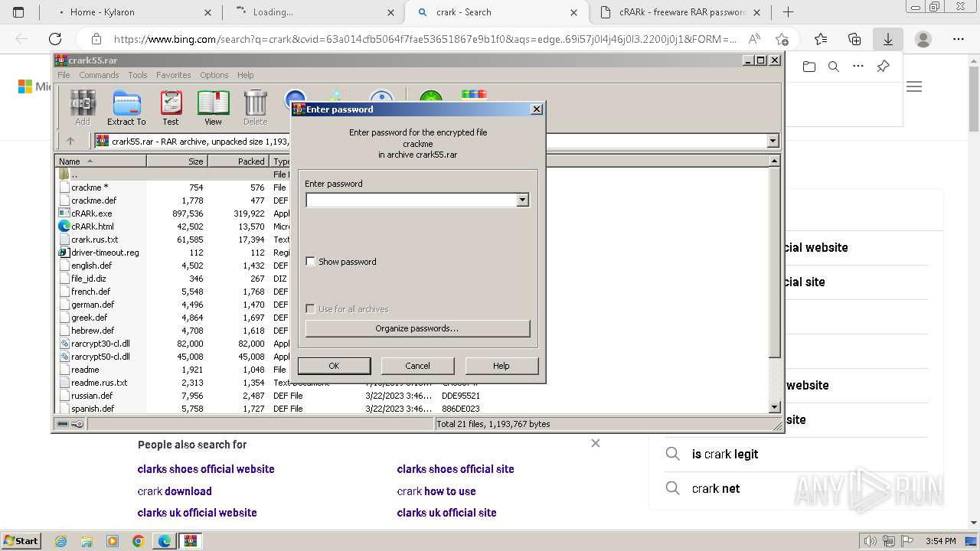
Task: Click 'is crark legit' search suggestion
Action: 725,454
